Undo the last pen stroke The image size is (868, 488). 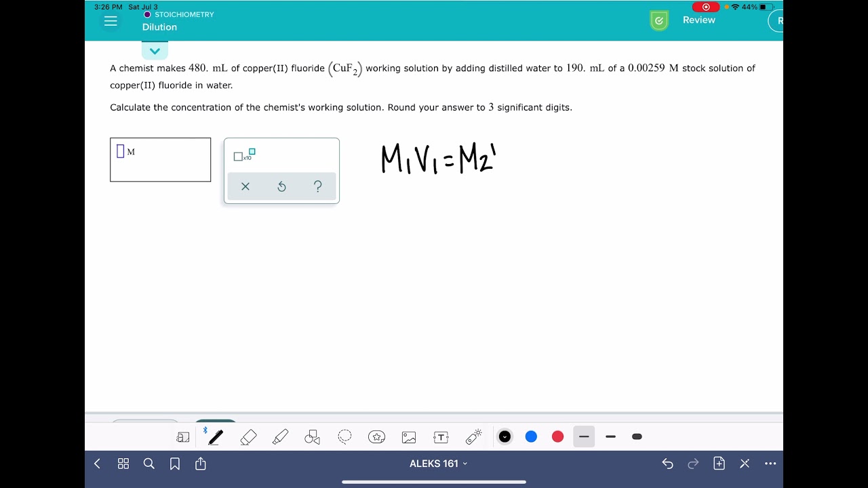pyautogui.click(x=667, y=464)
